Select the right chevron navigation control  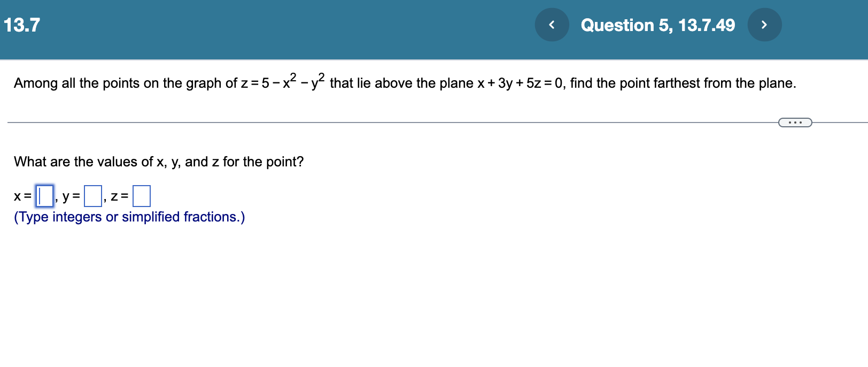click(x=765, y=24)
